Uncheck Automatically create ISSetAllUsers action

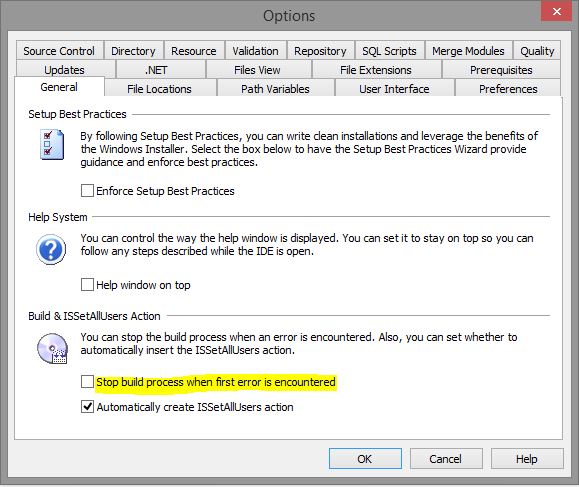tap(87, 407)
